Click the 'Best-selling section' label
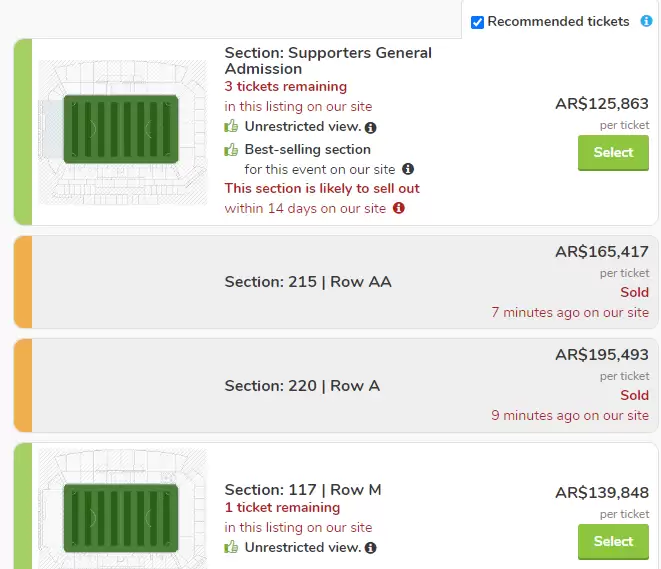Screen dimensions: 661x569 tap(307, 149)
